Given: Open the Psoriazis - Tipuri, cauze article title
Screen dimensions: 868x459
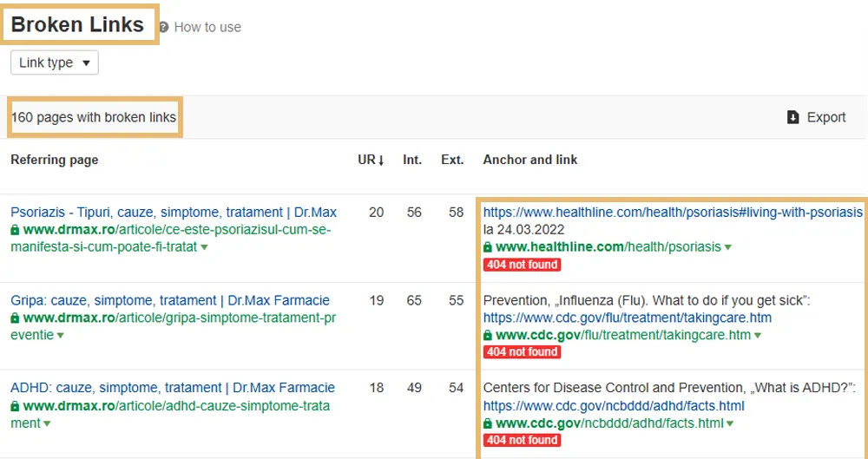Looking at the screenshot, I should coord(174,213).
